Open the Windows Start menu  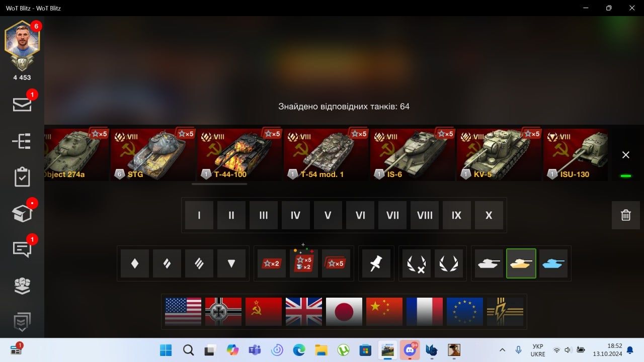[166, 350]
